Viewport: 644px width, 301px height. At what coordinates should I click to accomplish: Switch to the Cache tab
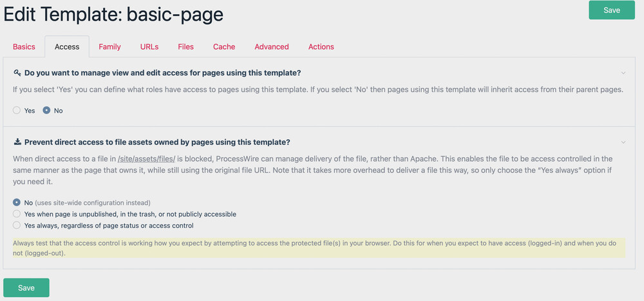[224, 46]
